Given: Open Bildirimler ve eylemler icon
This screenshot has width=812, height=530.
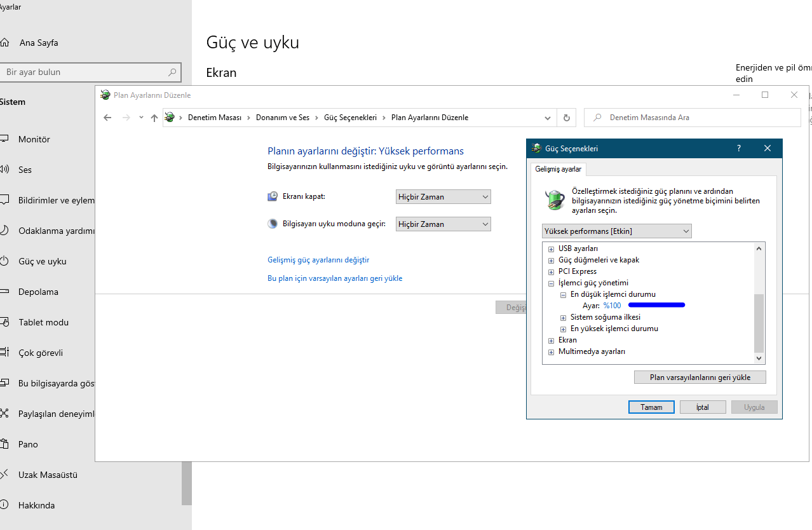Looking at the screenshot, I should (x=4, y=200).
